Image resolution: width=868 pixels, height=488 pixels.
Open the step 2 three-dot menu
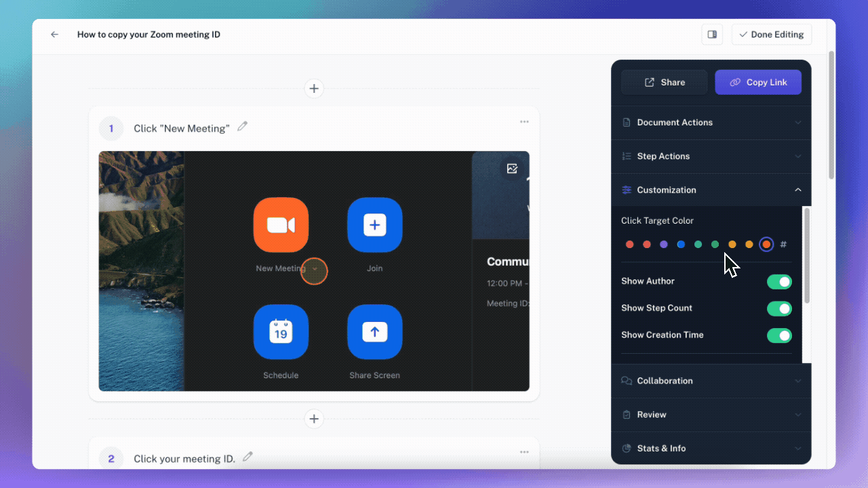(x=524, y=452)
